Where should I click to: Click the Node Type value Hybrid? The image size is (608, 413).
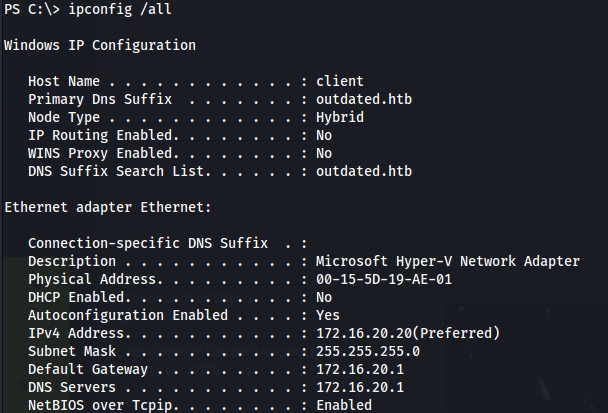pos(340,117)
